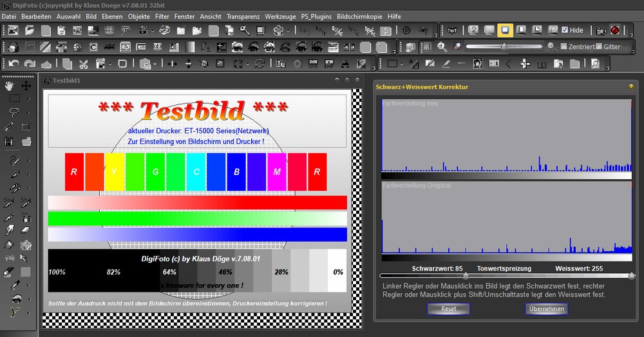Screen dimensions: 644x337
Task: Select the hand pan tool
Action: coord(10,86)
